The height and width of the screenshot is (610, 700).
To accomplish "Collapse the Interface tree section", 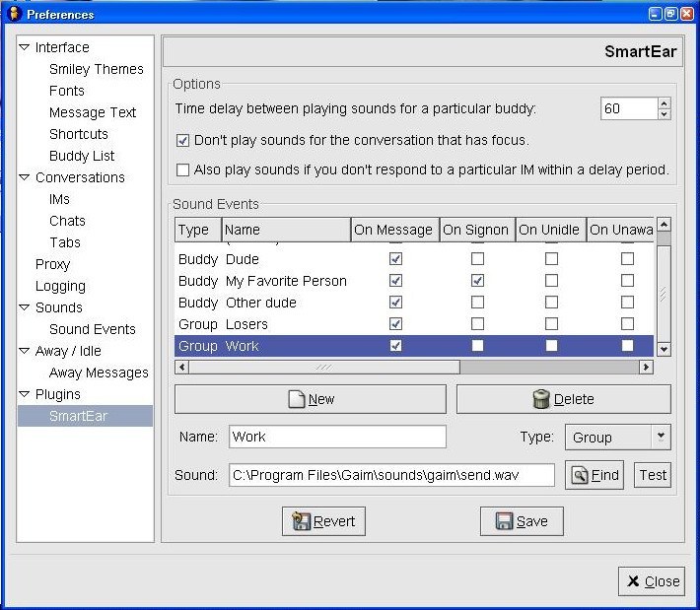I will 25,47.
